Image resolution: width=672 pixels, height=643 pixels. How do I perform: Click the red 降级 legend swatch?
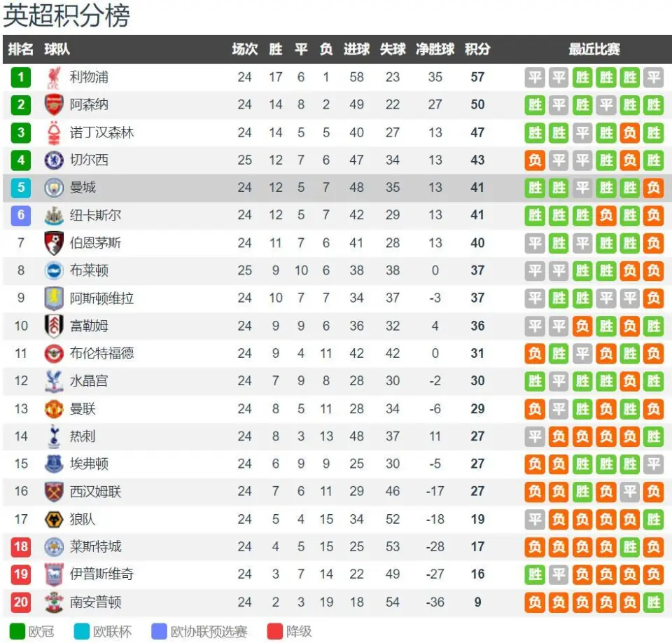point(275,631)
